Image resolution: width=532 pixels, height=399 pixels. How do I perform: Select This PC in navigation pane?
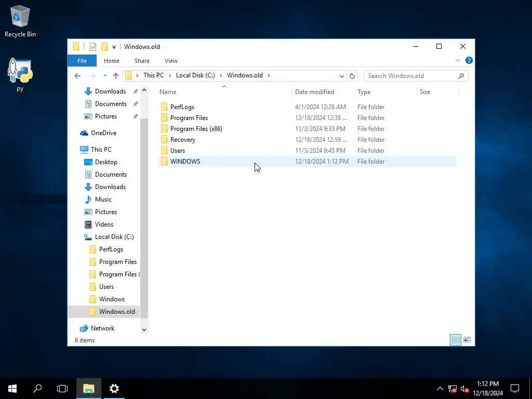101,150
